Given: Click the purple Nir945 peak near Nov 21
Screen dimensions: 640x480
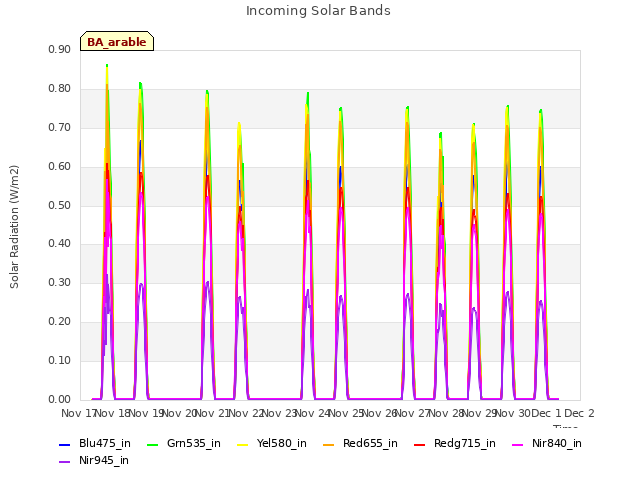Looking at the screenshot, I should [x=208, y=282].
